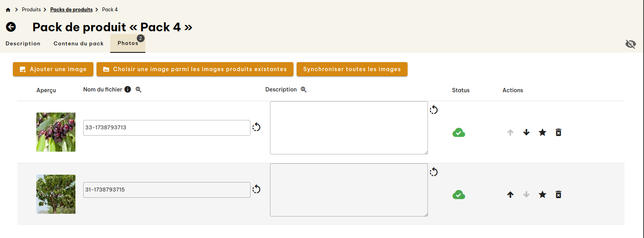Open the Packs de produits breadcrumb link
This screenshot has width=644, height=238.
pos(71,9)
